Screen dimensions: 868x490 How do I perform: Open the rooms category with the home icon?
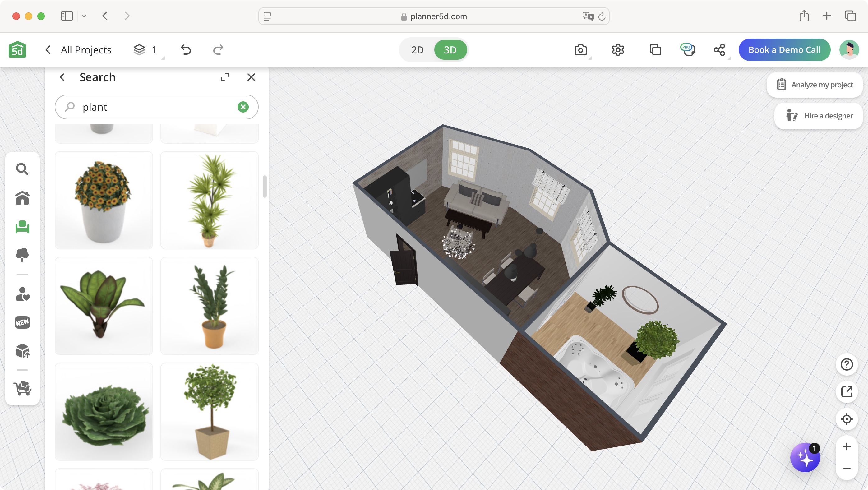pos(22,198)
